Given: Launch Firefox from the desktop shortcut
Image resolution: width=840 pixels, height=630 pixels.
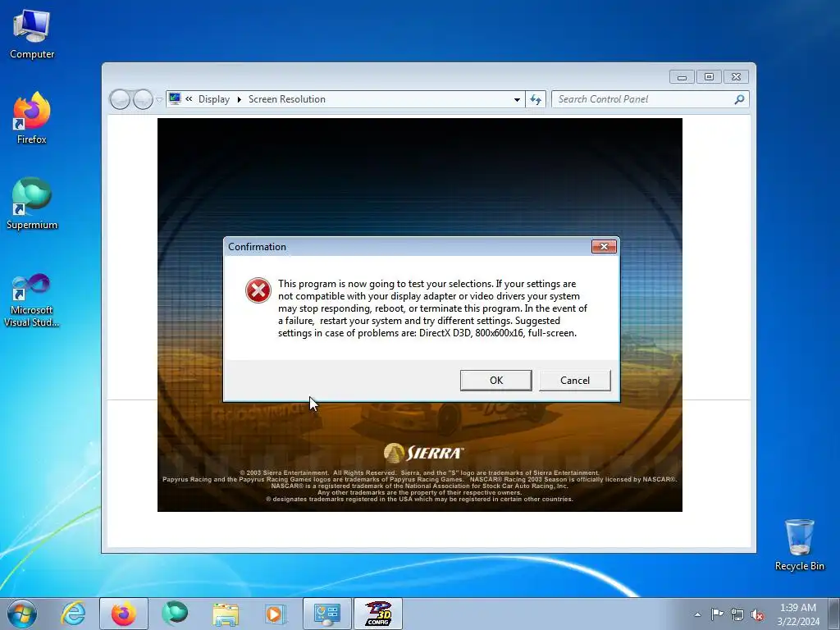Looking at the screenshot, I should [32, 118].
